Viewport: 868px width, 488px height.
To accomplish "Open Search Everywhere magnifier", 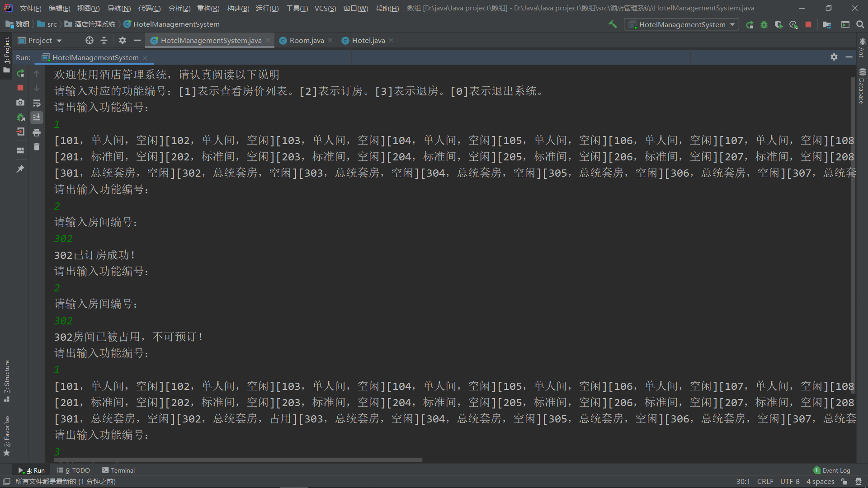I will pos(860,24).
